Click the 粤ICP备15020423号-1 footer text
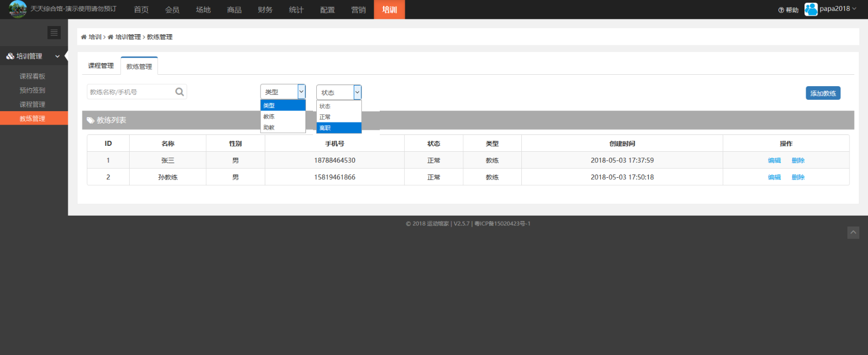Viewport: 868px width, 355px height. (x=502, y=224)
